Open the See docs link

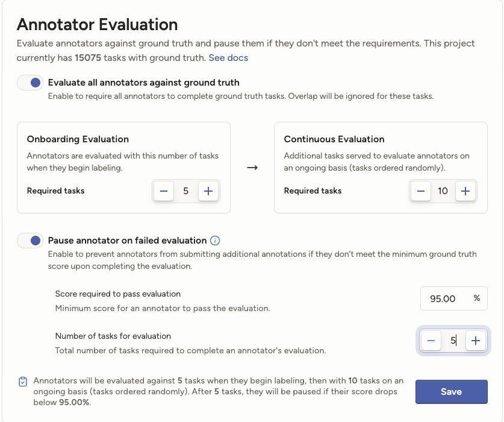228,58
